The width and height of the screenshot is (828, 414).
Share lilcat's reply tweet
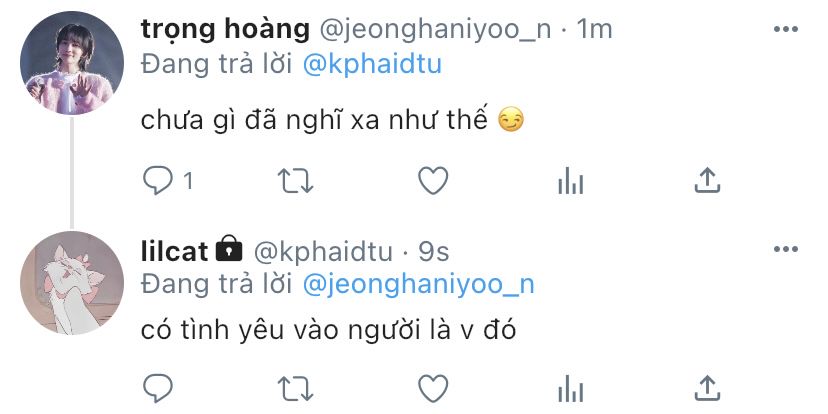point(707,389)
